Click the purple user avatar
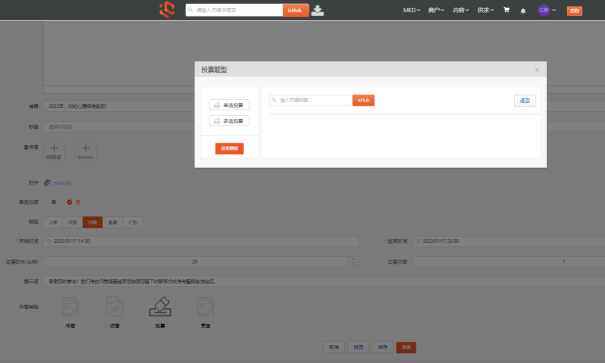Viewport: 605px width, 363px height. 544,10
